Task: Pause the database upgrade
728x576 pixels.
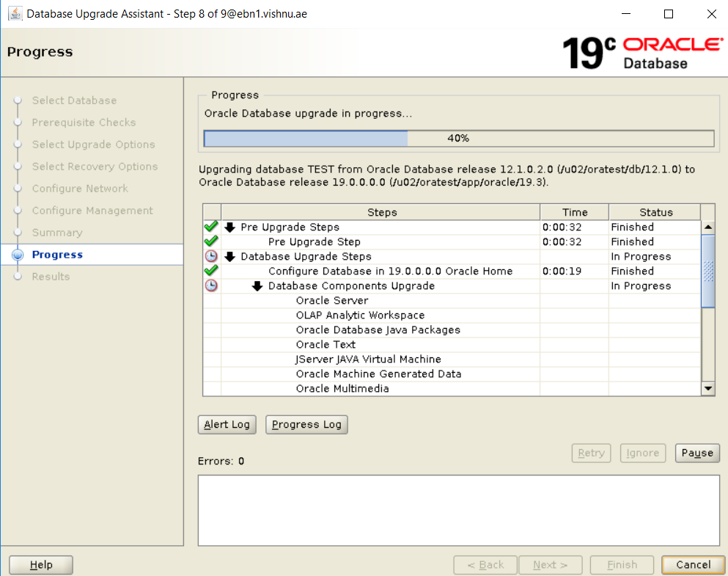Action: pyautogui.click(x=697, y=453)
